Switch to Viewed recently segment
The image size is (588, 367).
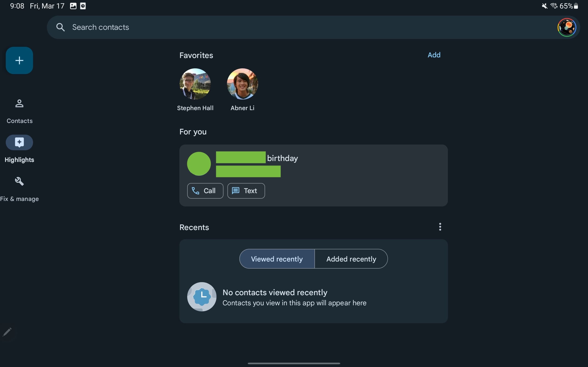[277, 259]
